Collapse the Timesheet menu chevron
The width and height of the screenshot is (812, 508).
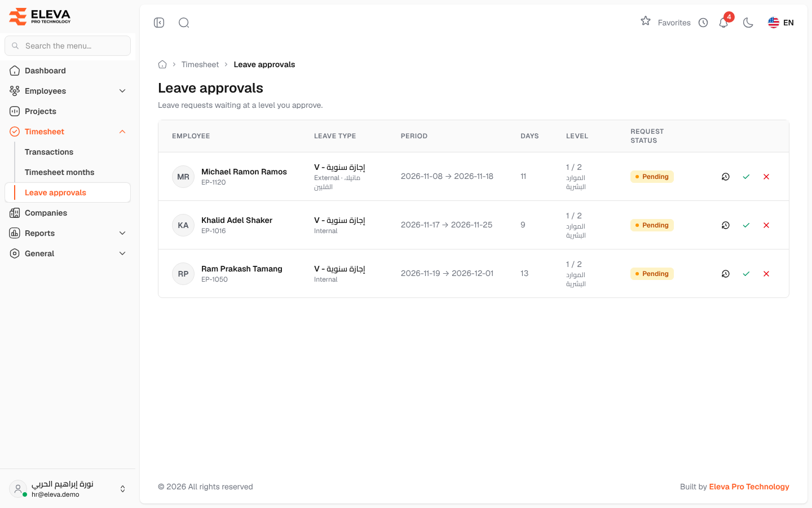tap(122, 132)
